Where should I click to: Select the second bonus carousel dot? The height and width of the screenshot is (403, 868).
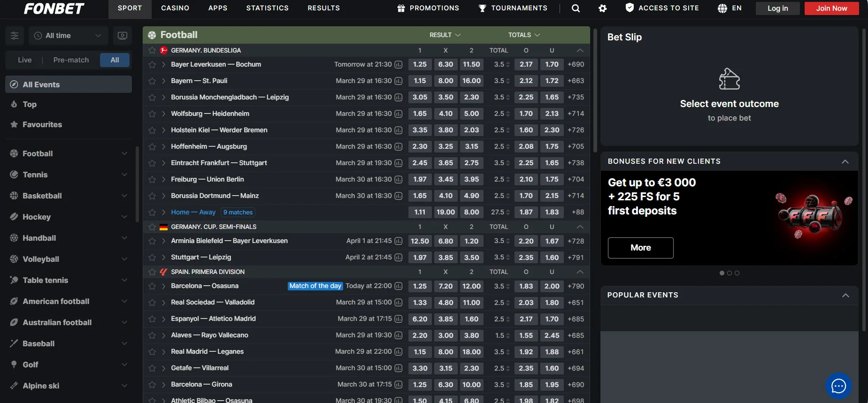(730, 273)
